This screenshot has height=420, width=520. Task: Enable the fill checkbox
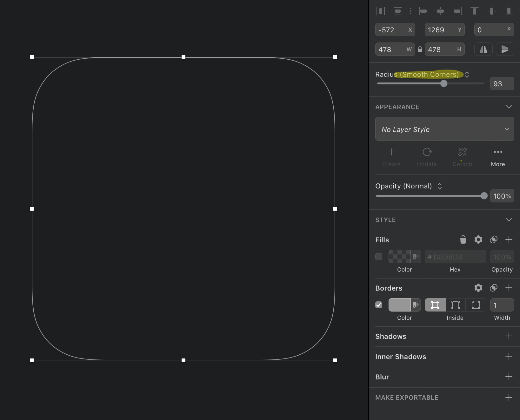tap(379, 257)
